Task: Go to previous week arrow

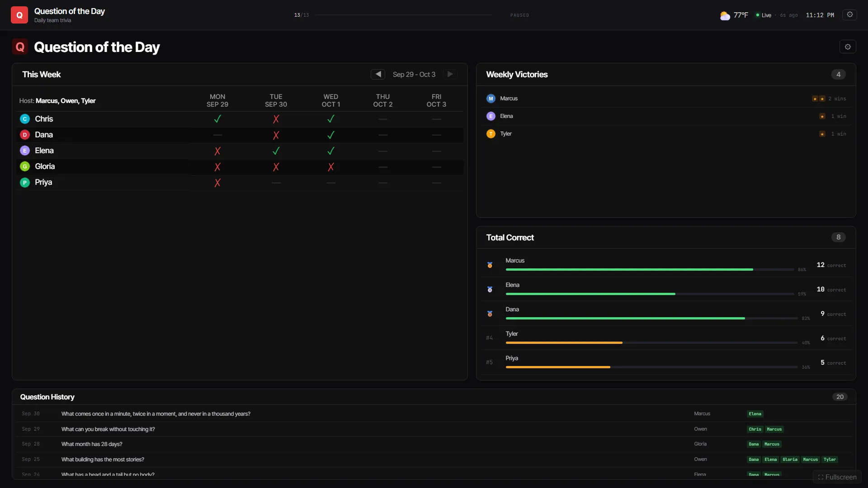Action: [378, 74]
